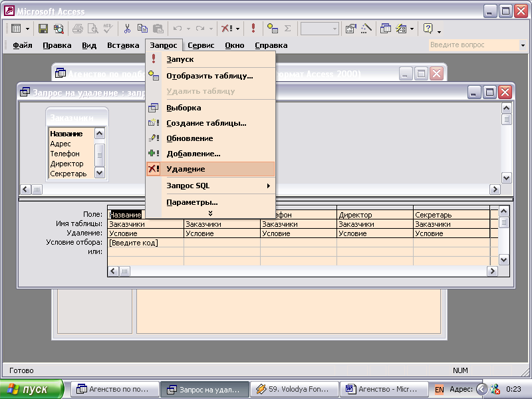Open the Сервис menu

201,45
